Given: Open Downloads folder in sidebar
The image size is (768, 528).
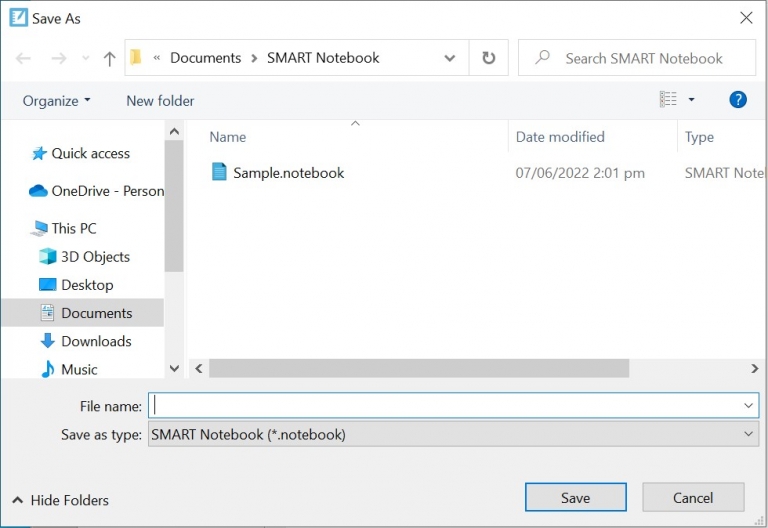Looking at the screenshot, I should click(96, 341).
